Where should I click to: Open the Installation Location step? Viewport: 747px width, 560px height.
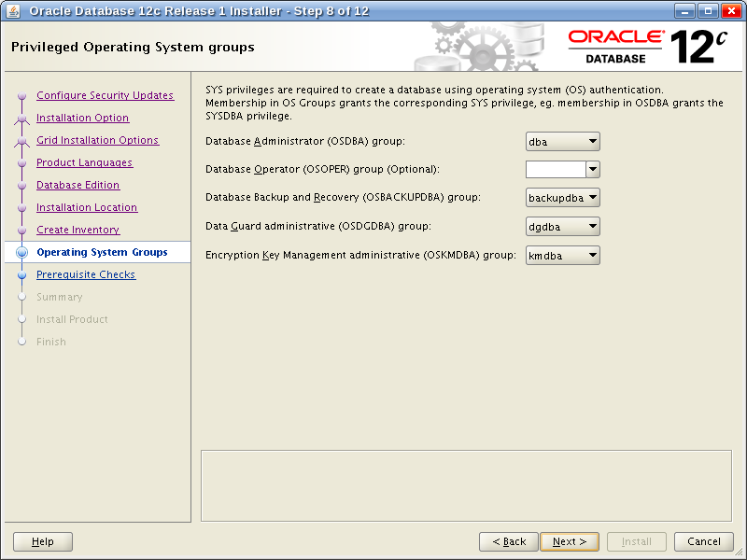[x=87, y=208]
